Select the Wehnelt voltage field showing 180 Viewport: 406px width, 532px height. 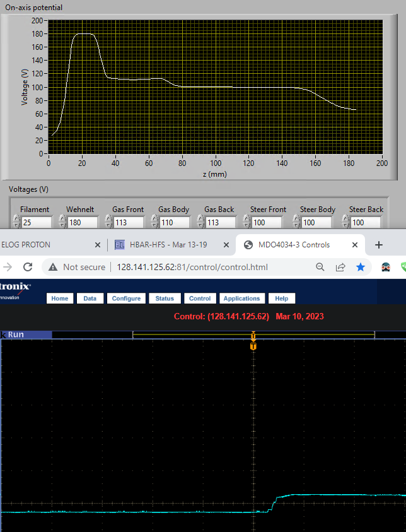point(83,223)
